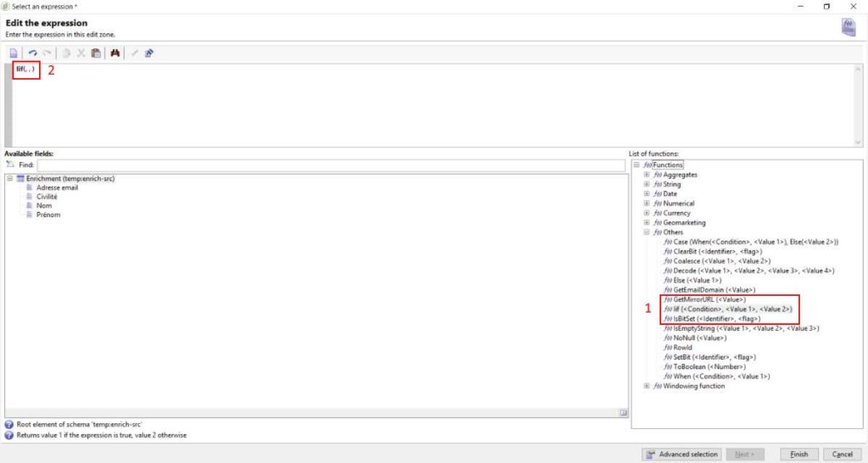The width and height of the screenshot is (868, 463).
Task: Click the Geomarketing label in functions list
Action: coord(684,223)
